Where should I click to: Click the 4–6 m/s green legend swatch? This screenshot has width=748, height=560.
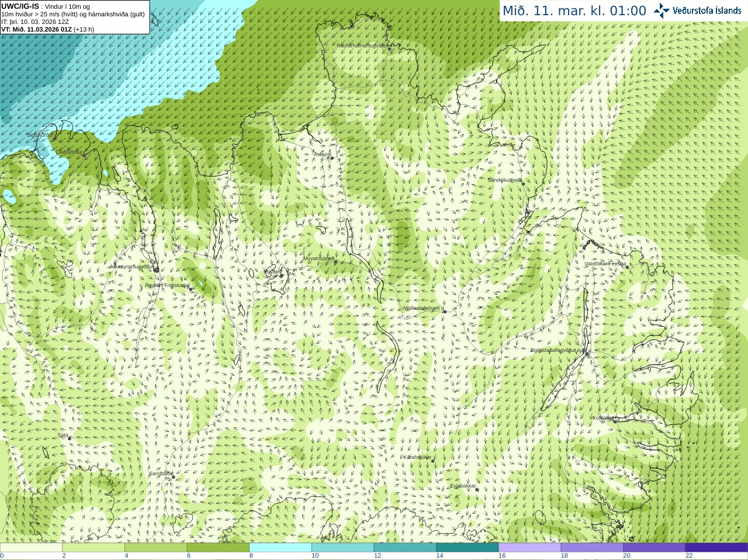point(155,548)
